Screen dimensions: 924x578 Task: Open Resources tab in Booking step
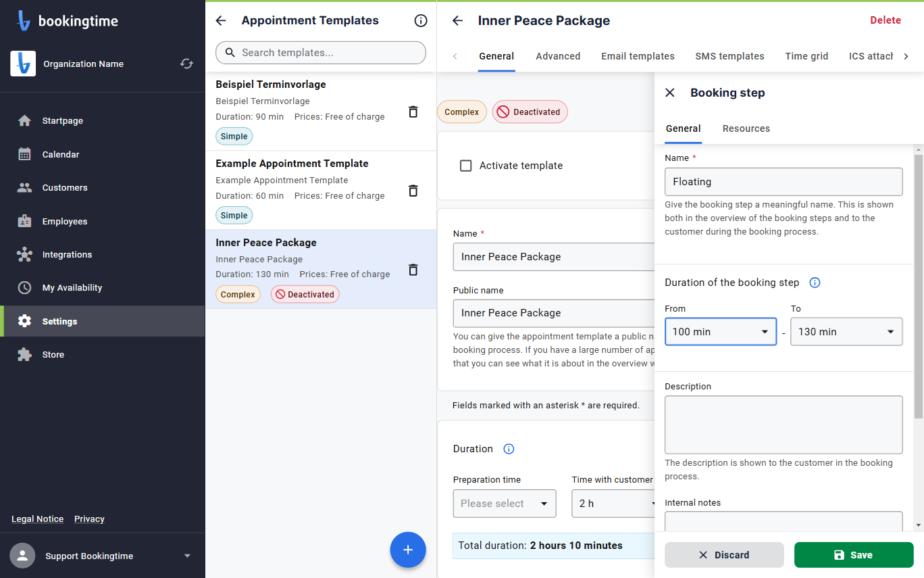click(746, 128)
